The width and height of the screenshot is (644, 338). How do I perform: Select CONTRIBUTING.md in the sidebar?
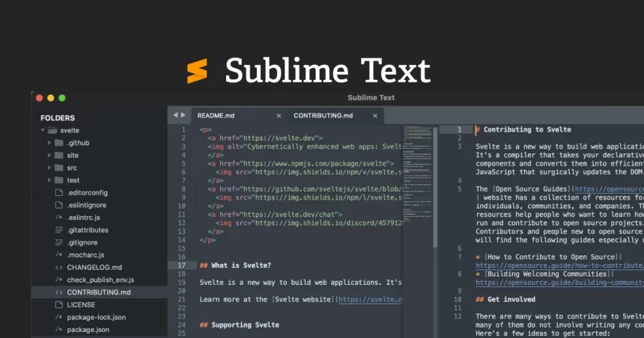(x=99, y=292)
